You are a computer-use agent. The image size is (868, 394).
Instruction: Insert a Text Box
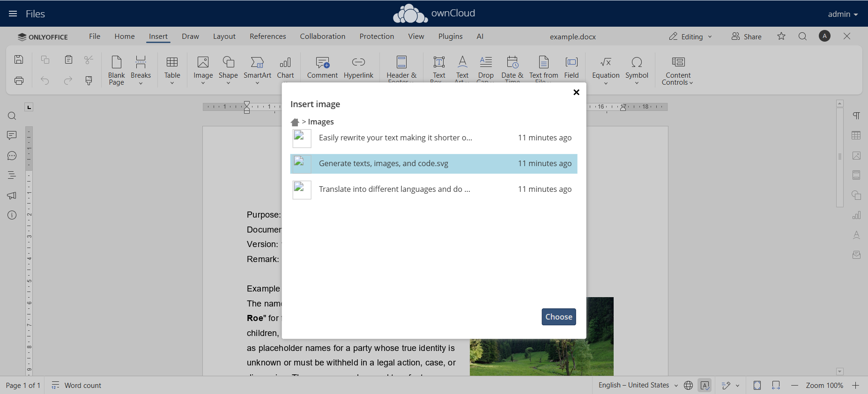(439, 68)
